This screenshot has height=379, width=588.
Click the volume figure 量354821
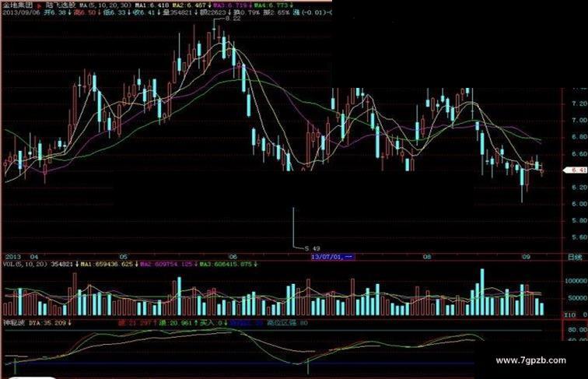point(177,12)
